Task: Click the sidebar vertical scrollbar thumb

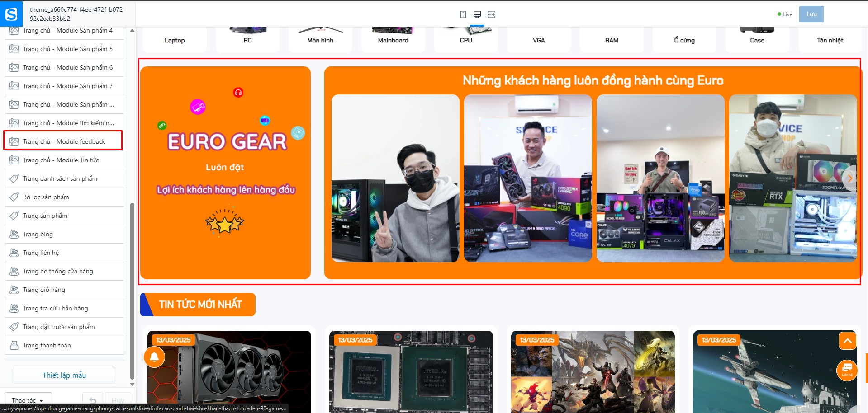Action: (132, 291)
